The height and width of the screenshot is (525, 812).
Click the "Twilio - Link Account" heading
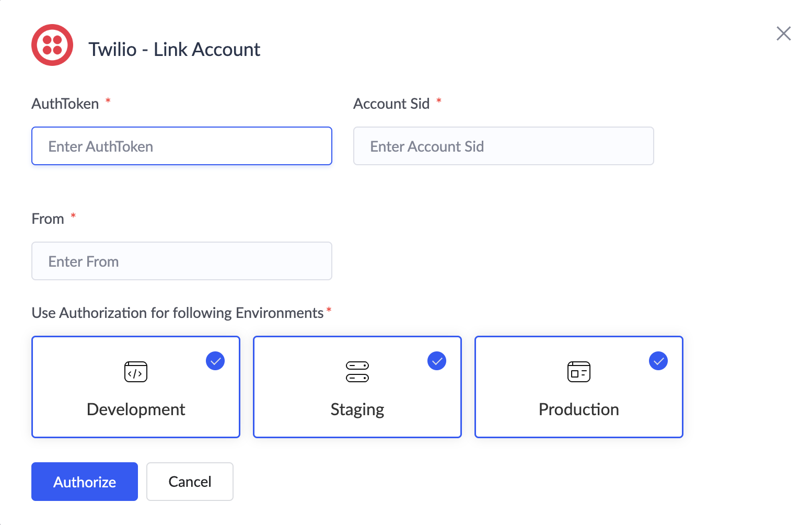coord(174,50)
